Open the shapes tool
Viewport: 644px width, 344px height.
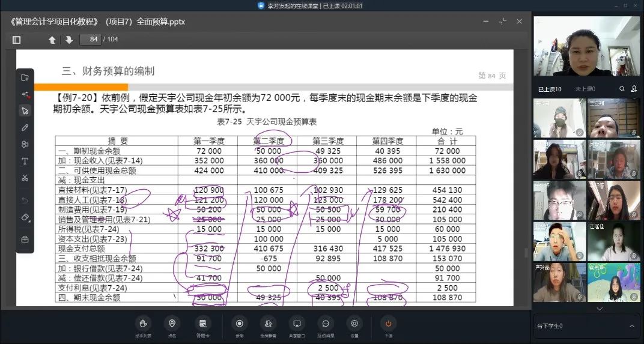click(x=25, y=144)
